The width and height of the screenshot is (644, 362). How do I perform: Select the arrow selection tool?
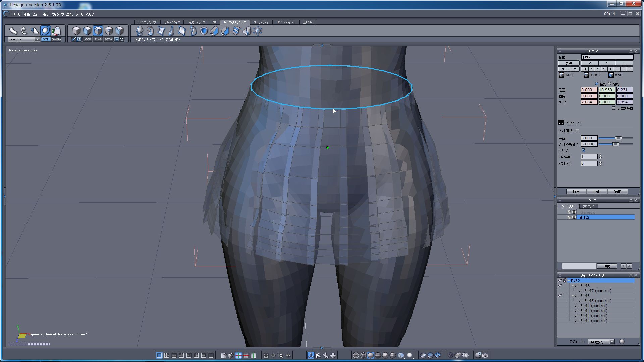coord(13,31)
